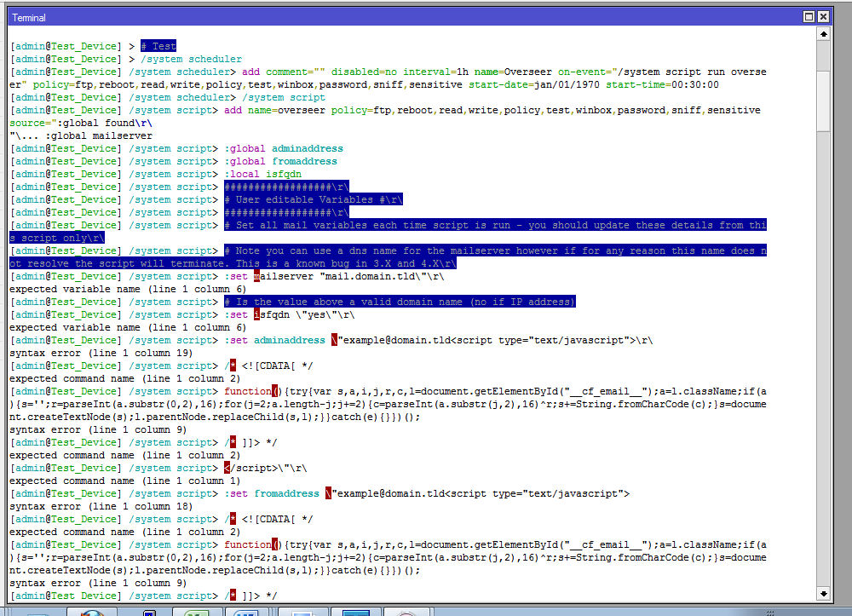Image resolution: width=852 pixels, height=616 pixels.
Task: Click the 'add name=overseer' command text
Action: coord(274,110)
